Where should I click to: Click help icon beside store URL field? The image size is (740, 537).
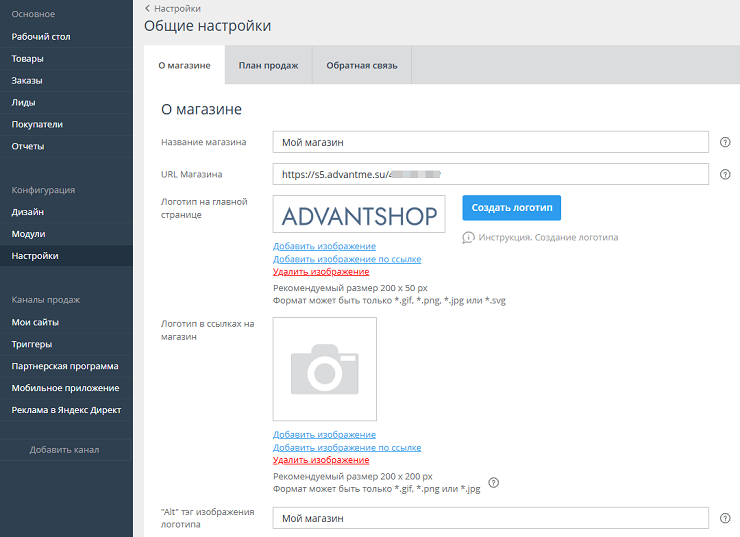click(x=725, y=174)
